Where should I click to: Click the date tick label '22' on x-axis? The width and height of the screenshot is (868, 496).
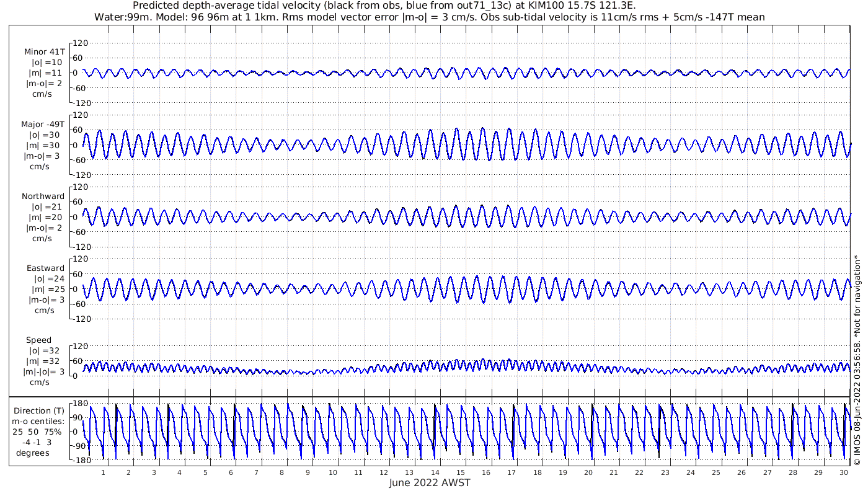[x=639, y=472]
